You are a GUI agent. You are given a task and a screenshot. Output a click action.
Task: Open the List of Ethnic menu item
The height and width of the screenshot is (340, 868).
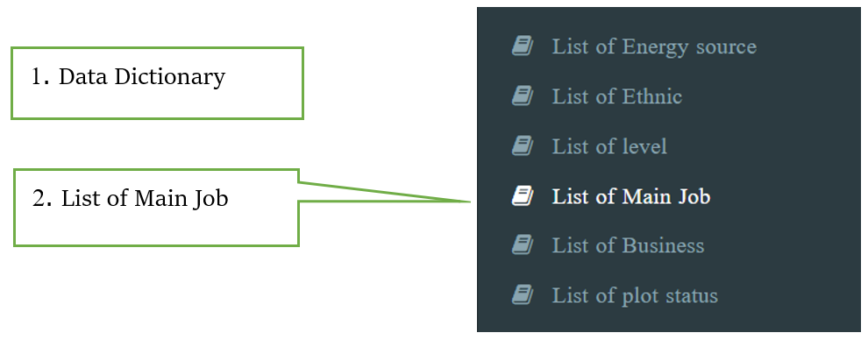pyautogui.click(x=617, y=96)
